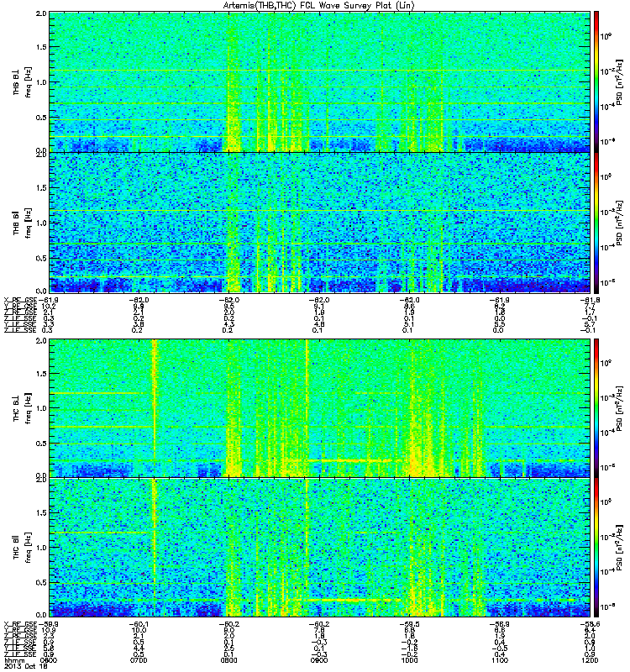Click the X_RE_GSE row label under the THC panels
The height and width of the screenshot is (672, 630).
click(20, 624)
